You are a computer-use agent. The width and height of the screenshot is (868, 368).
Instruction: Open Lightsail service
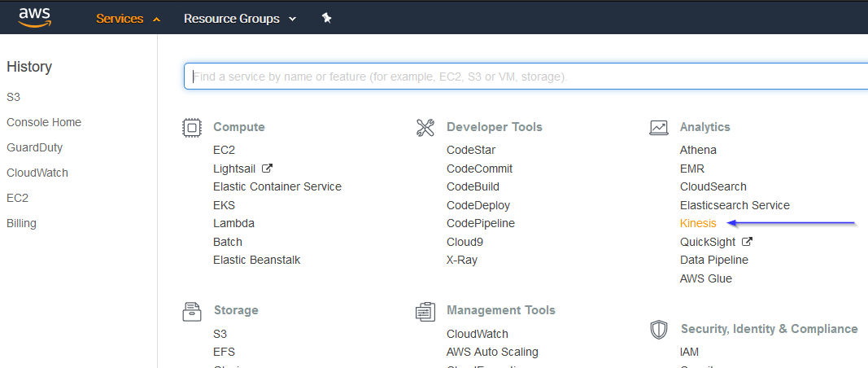234,169
